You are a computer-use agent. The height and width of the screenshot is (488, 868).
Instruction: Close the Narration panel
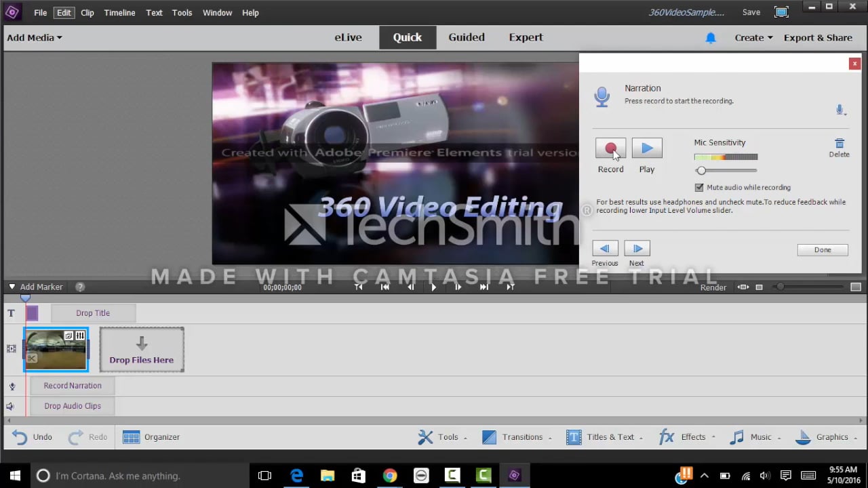[x=854, y=63]
